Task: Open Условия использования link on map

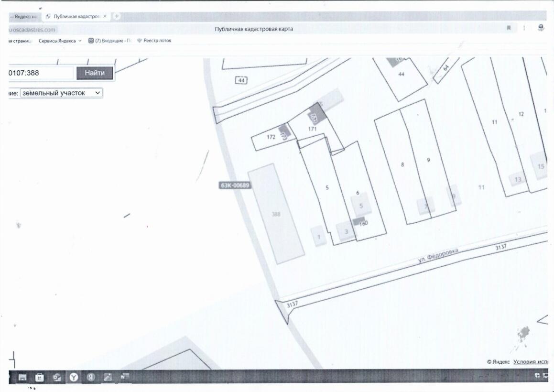Action: 530,362
